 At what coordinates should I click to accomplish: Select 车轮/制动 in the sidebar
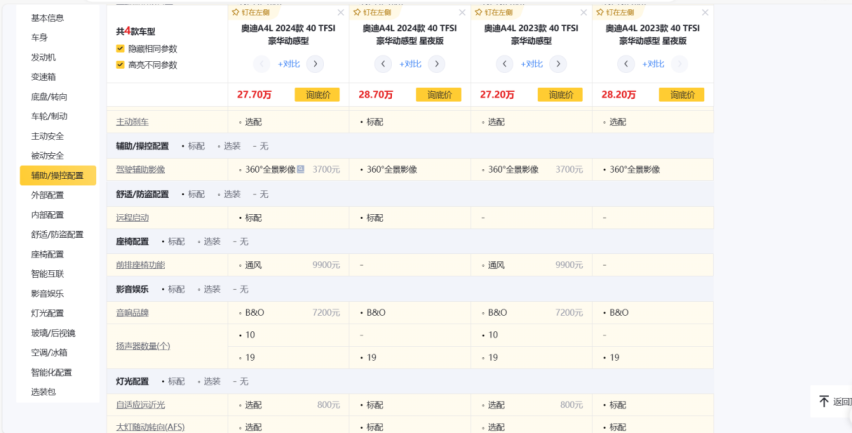[x=49, y=116]
